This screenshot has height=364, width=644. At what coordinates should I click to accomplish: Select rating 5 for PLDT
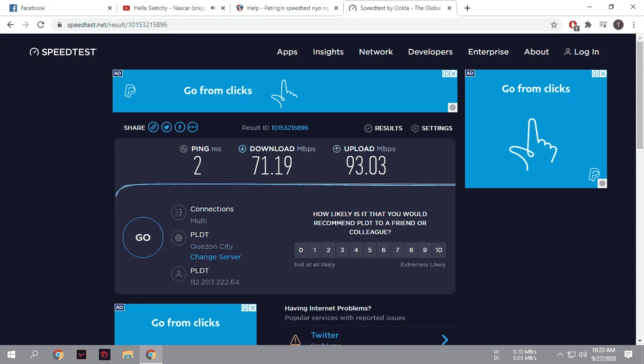(x=370, y=250)
